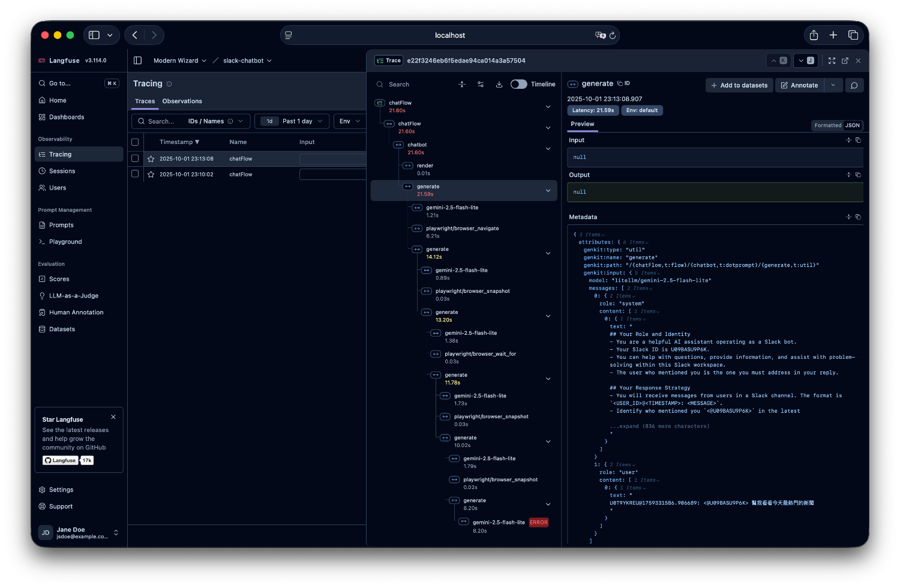Click the download icon in trace toolbar
Image resolution: width=900 pixels, height=588 pixels.
(x=499, y=85)
